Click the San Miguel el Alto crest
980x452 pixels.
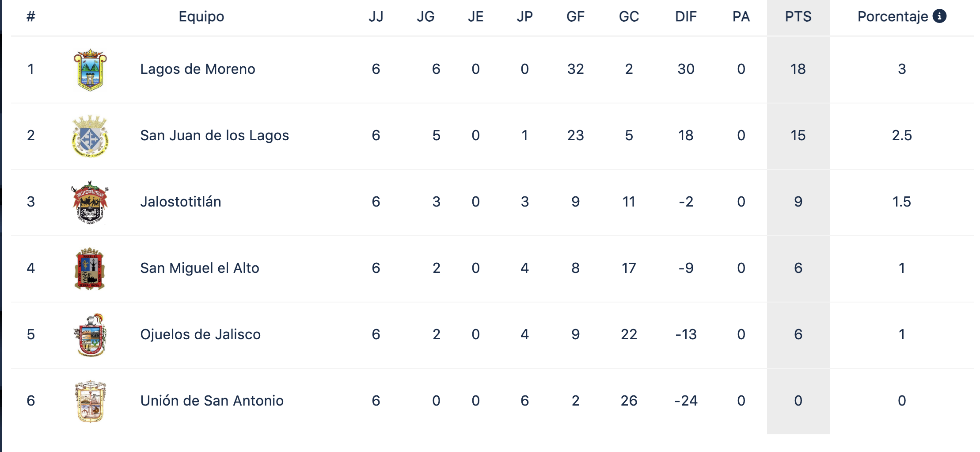point(90,268)
